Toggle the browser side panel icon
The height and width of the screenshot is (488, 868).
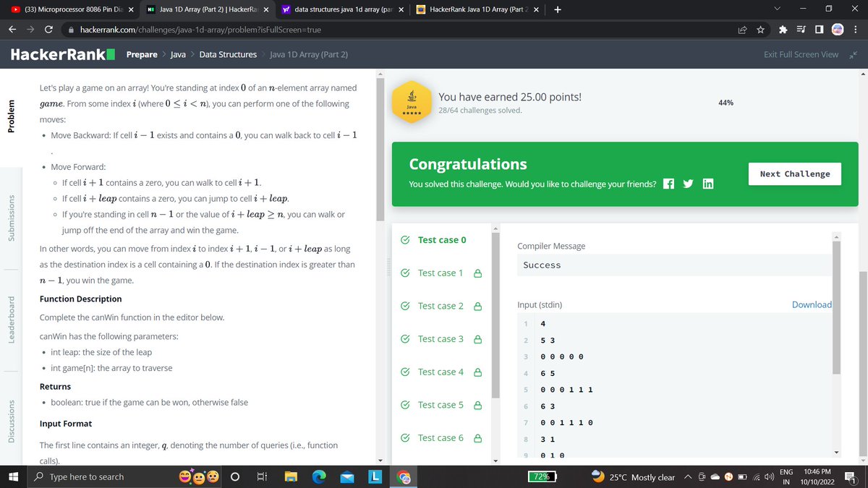818,30
